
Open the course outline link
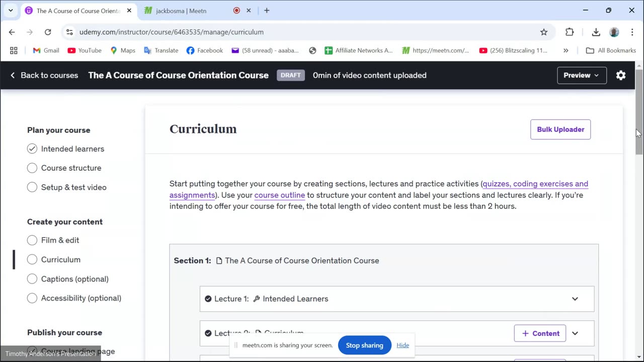click(x=280, y=195)
